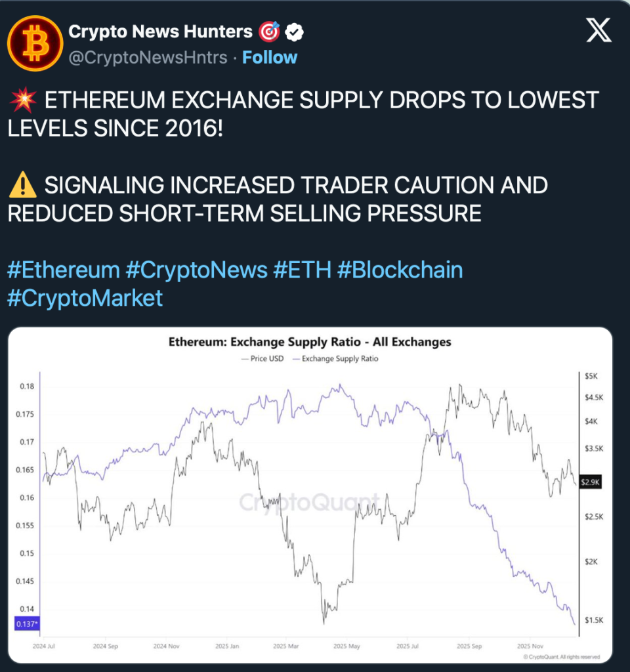Open the Crypto News Hunters profile name

(x=160, y=31)
